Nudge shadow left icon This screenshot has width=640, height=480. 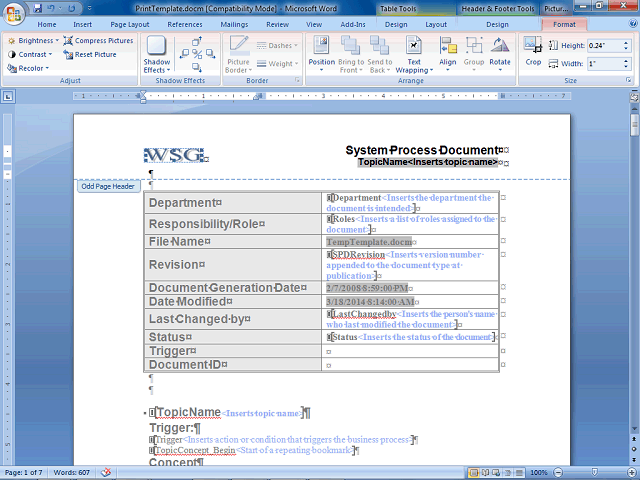(185, 53)
